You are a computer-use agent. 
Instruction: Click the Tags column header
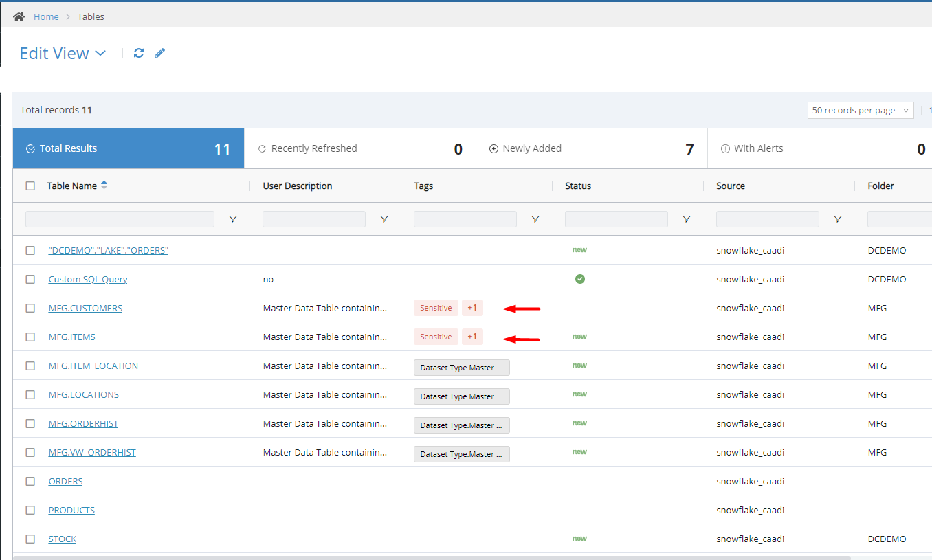coord(423,186)
